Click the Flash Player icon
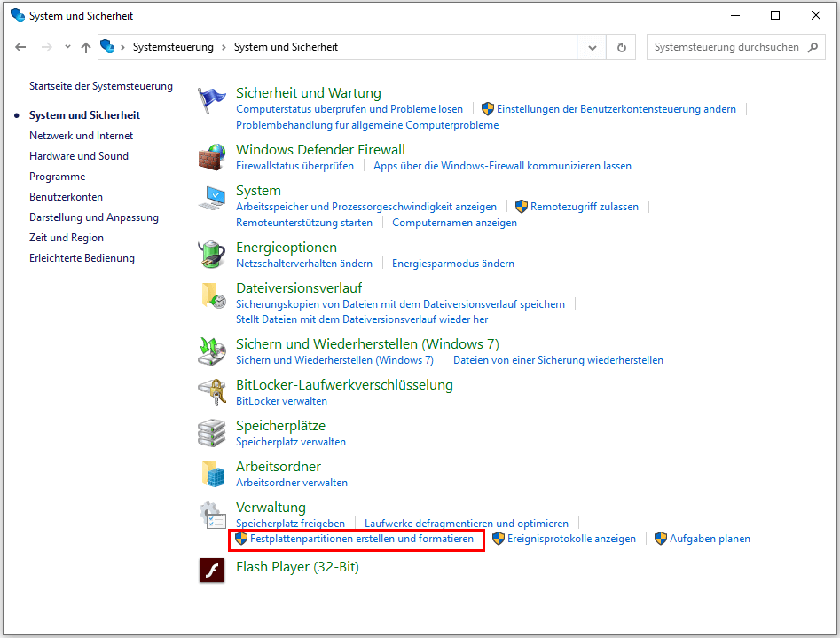 pyautogui.click(x=212, y=570)
